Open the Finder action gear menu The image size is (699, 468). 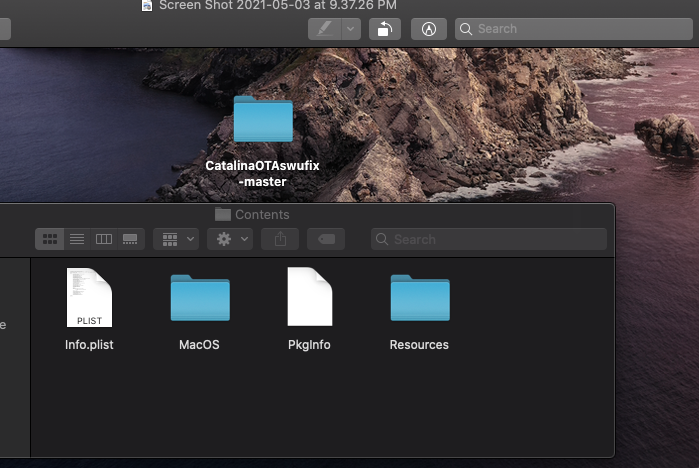230,239
